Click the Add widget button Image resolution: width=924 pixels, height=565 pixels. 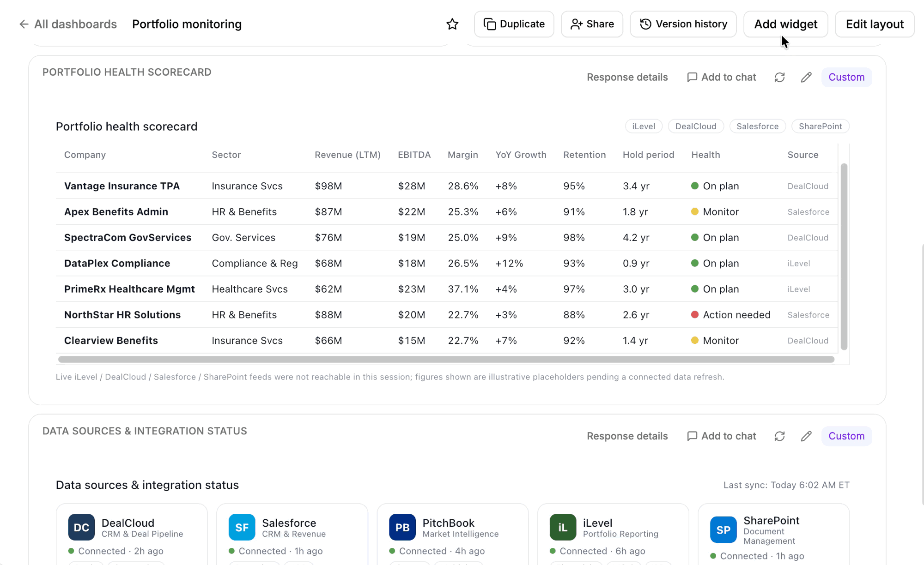point(786,24)
